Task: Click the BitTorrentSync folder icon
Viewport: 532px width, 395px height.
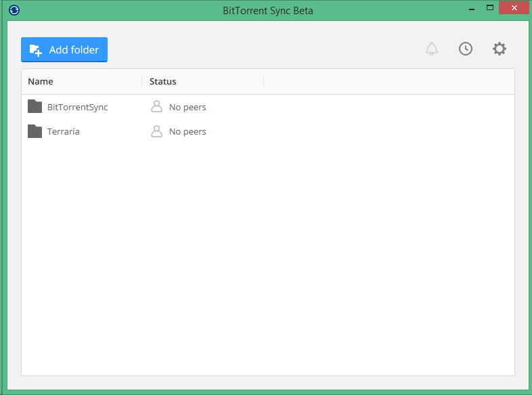Action: (x=35, y=107)
